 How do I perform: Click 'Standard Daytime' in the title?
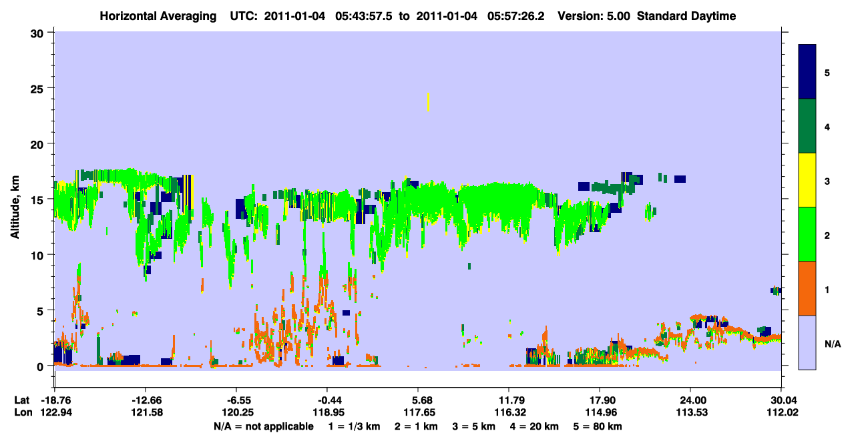[x=686, y=16]
